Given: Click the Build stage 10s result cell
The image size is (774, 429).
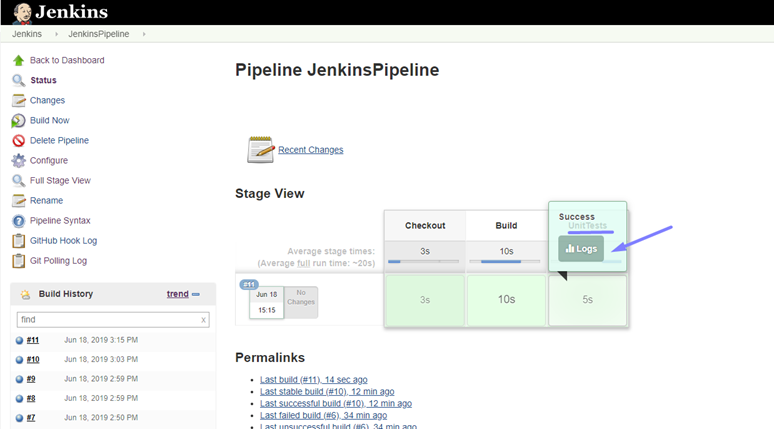Looking at the screenshot, I should coord(506,300).
